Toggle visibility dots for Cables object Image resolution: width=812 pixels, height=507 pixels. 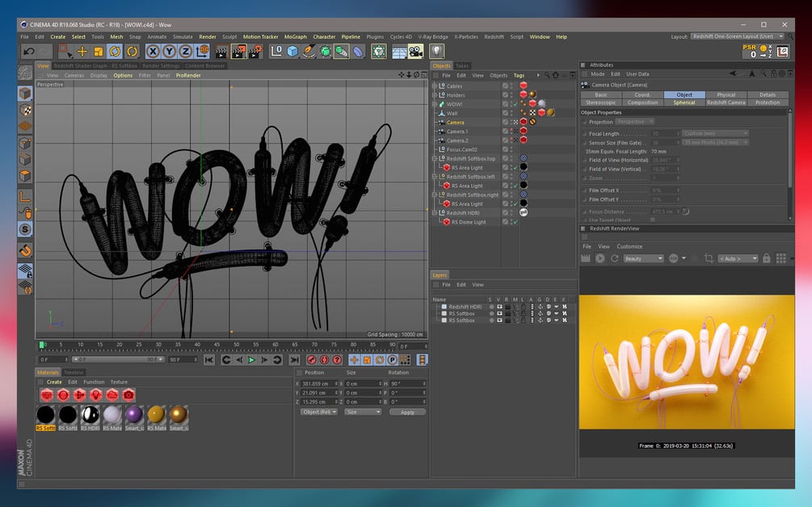coord(511,86)
